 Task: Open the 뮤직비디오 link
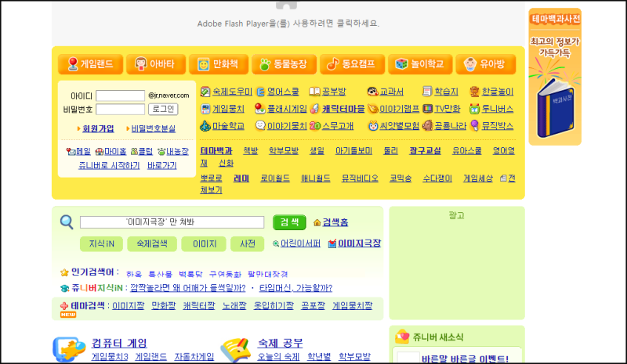(x=360, y=178)
